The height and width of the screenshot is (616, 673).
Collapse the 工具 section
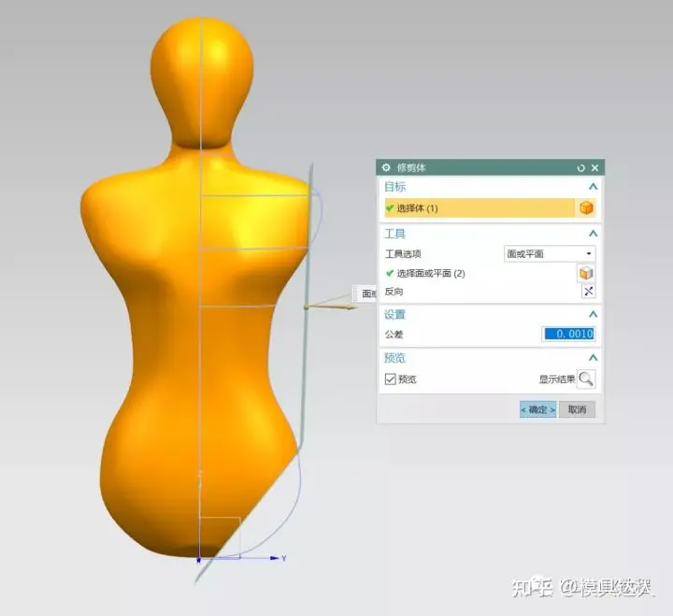pyautogui.click(x=593, y=234)
